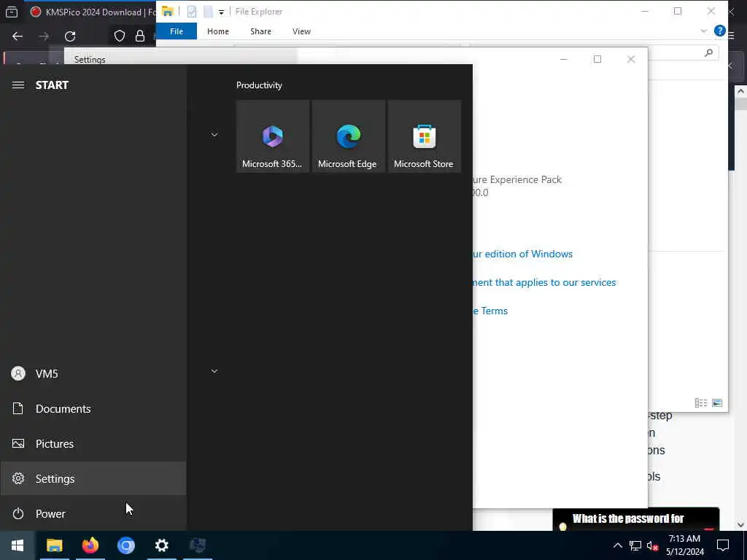This screenshot has height=560, width=747.
Task: Click the page scrollbar down arrow
Action: 741,525
